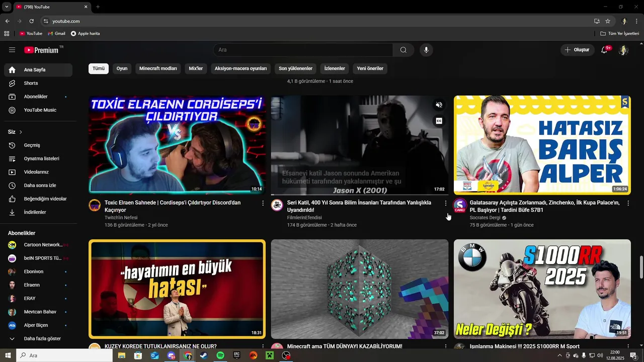Open the account avatar menu

click(x=623, y=50)
